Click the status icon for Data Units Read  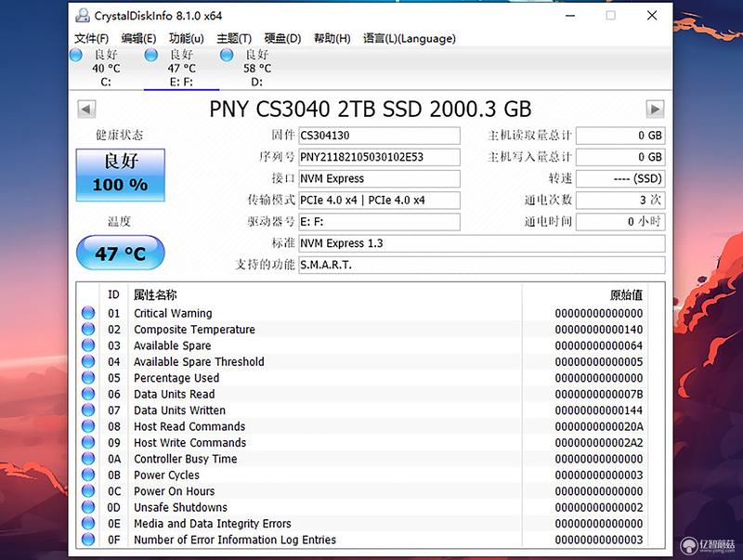pyautogui.click(x=88, y=394)
